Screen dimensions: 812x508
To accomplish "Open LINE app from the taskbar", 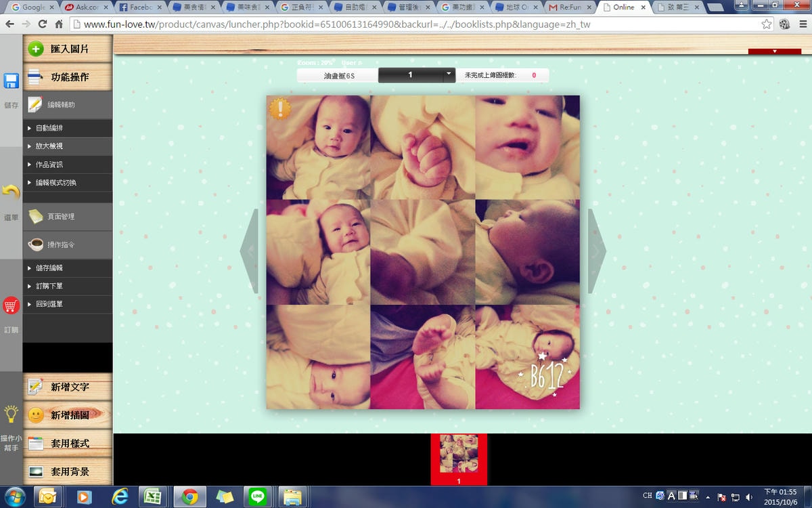I will tap(258, 496).
